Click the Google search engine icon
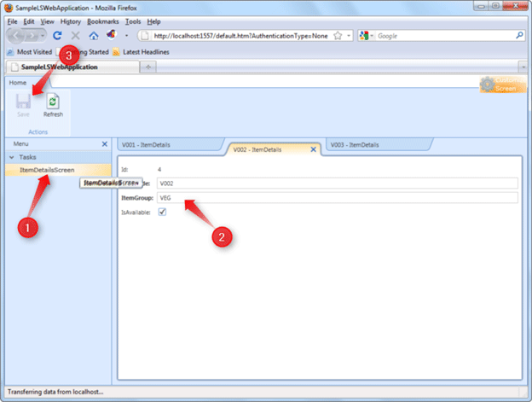This screenshot has width=532, height=402. (x=364, y=35)
